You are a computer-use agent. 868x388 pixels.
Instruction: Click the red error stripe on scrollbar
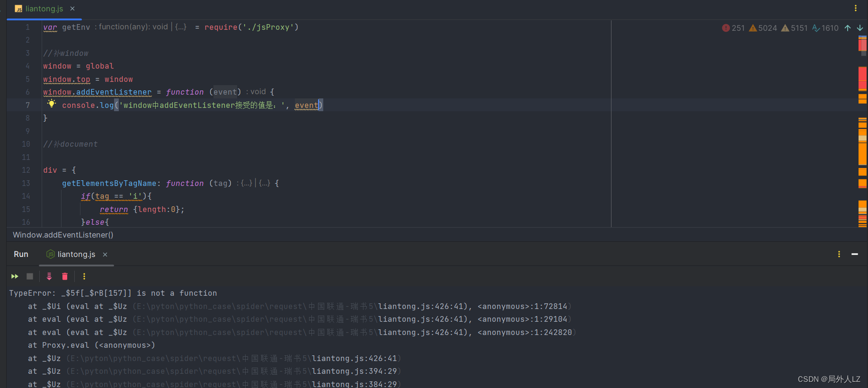point(862,78)
